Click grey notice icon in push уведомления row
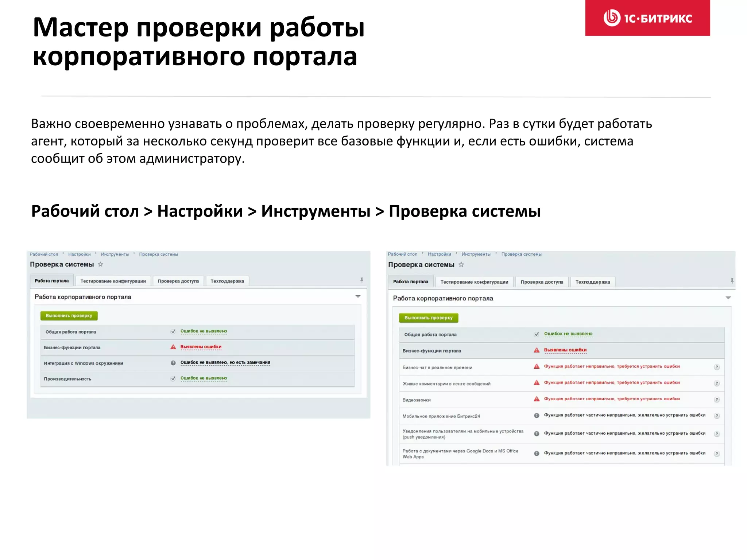 pos(537,433)
